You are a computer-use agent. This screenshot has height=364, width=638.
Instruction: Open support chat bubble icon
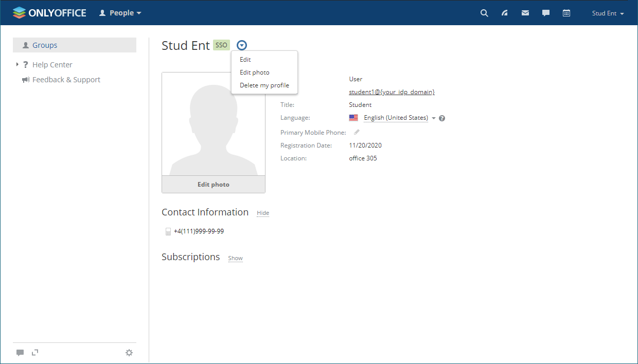[20, 353]
